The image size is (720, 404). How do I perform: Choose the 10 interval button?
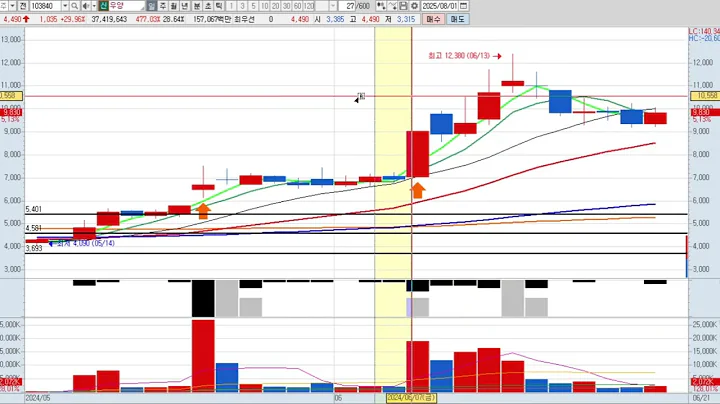pos(264,6)
